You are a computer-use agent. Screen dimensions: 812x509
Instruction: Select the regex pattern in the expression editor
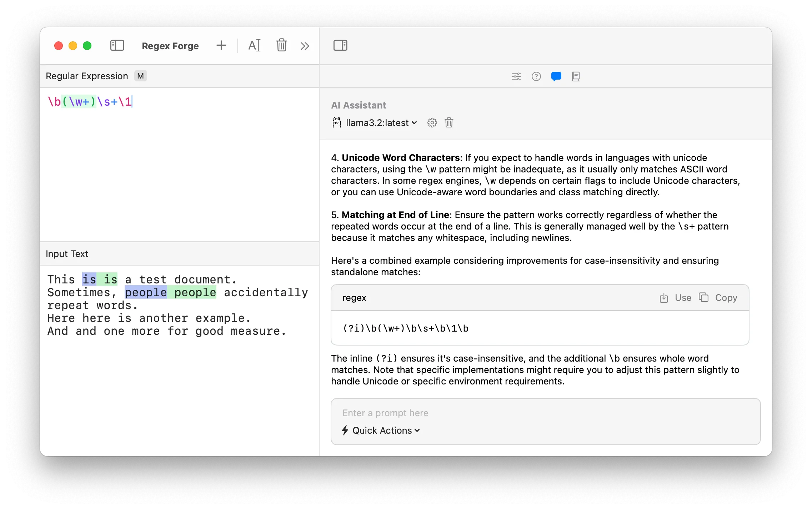pos(90,101)
